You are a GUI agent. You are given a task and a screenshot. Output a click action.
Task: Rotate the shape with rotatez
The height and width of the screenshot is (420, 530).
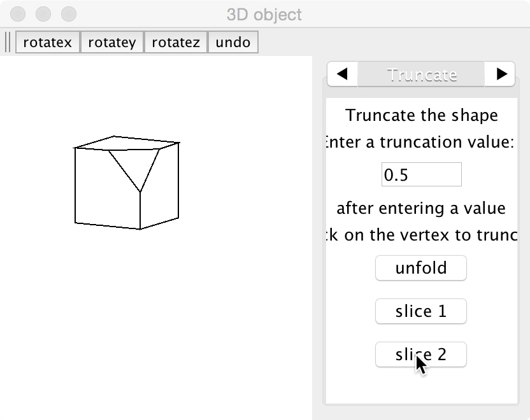(176, 43)
